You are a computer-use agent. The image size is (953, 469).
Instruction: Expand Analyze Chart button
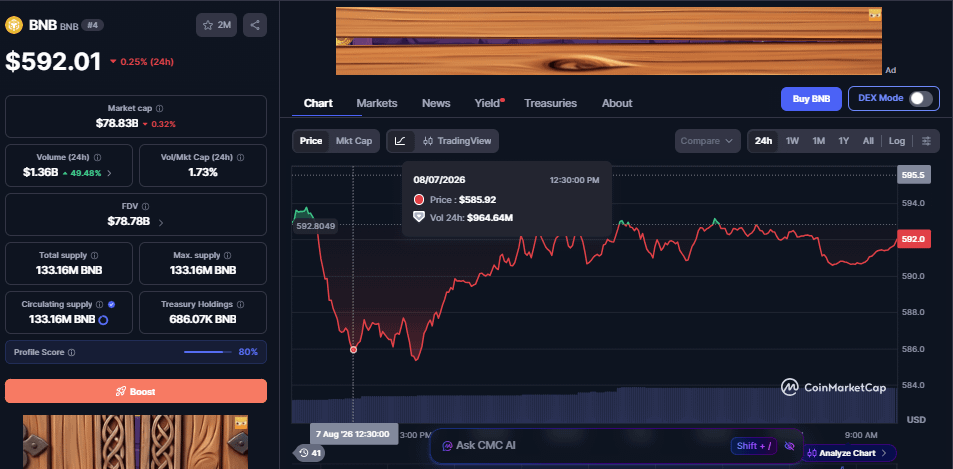(x=849, y=453)
